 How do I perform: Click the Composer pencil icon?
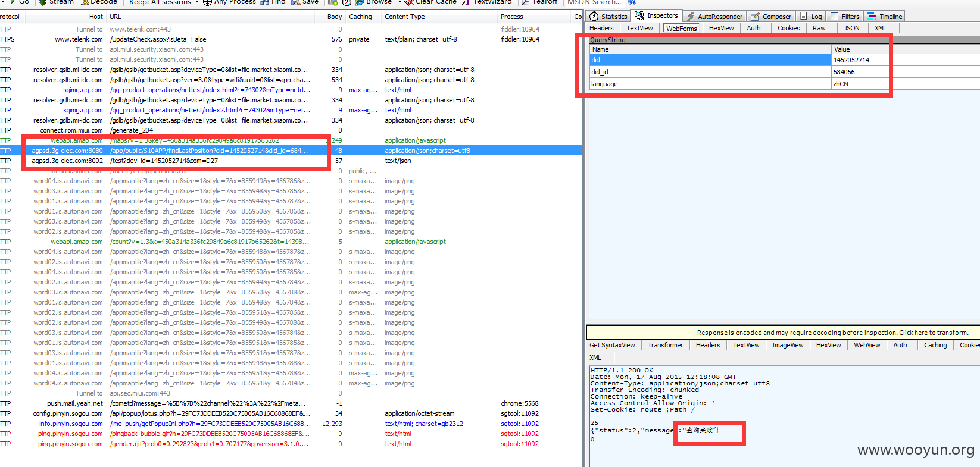click(755, 17)
